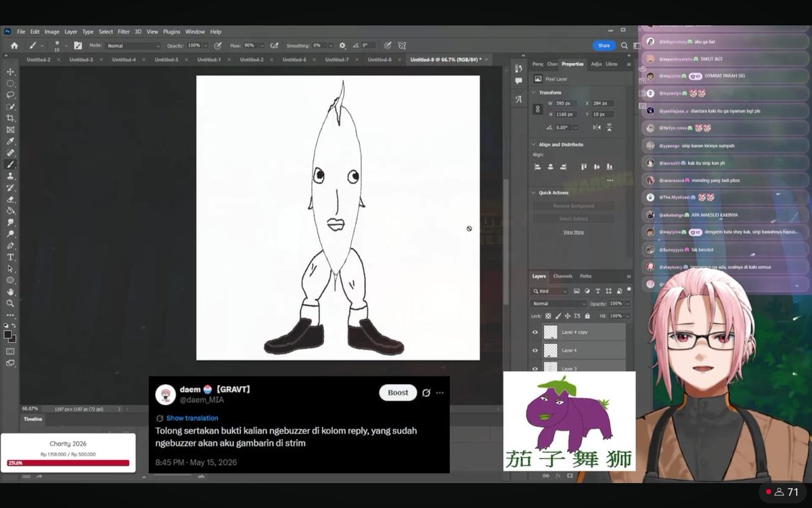This screenshot has height=508, width=812.
Task: Align left edges in Properties
Action: [538, 167]
